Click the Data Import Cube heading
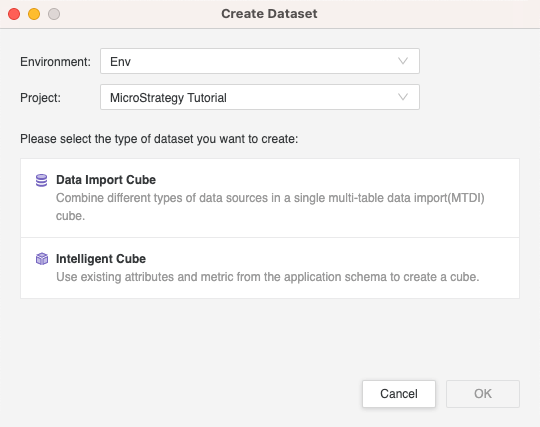 coord(106,180)
